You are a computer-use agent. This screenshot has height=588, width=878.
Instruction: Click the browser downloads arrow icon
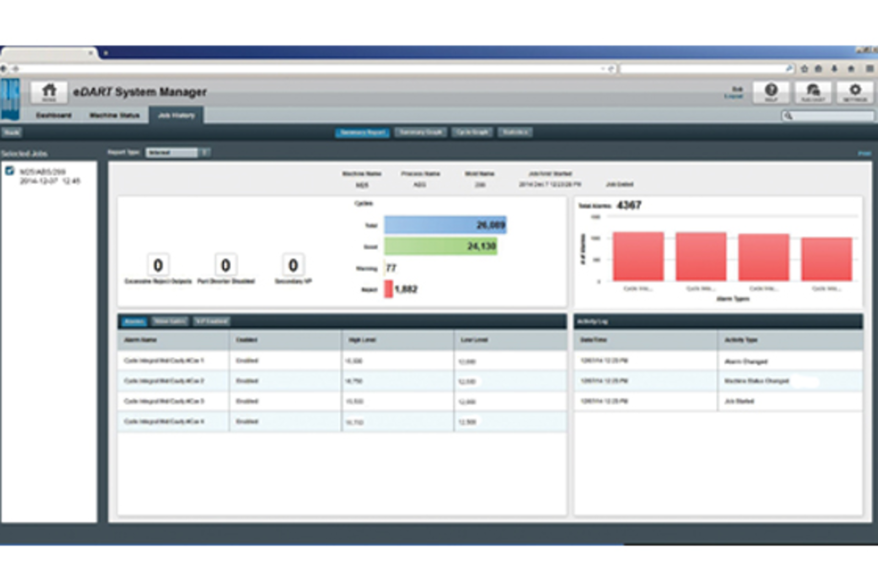[x=835, y=69]
